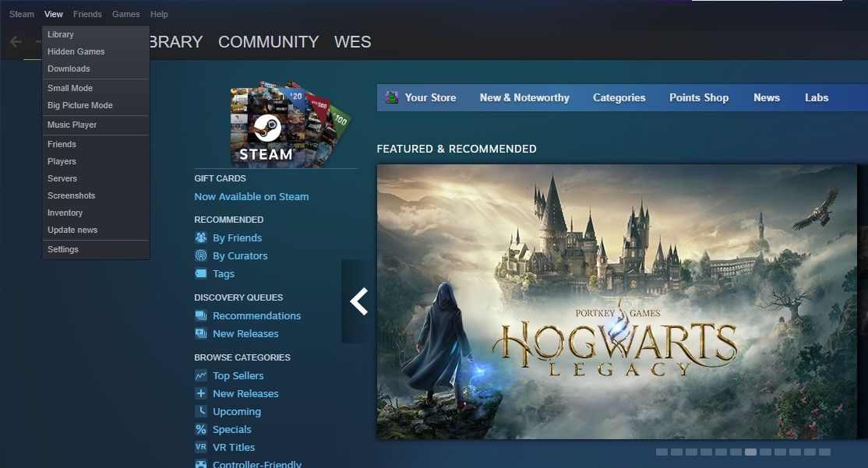The height and width of the screenshot is (468, 868).
Task: Open the Friends menu in menu bar
Action: click(x=87, y=14)
